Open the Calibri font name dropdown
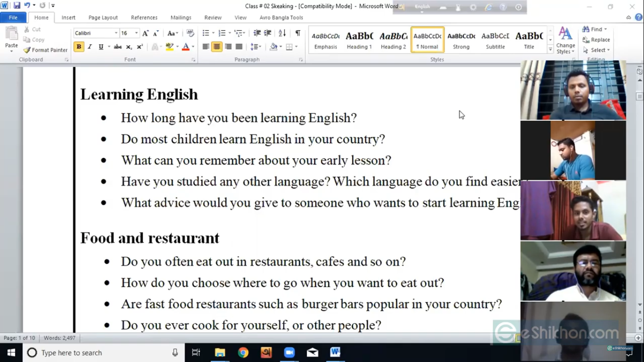644x362 pixels. point(116,33)
